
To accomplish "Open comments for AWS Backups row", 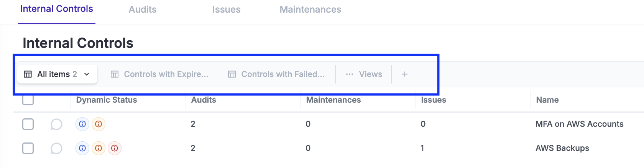I will coord(56,149).
